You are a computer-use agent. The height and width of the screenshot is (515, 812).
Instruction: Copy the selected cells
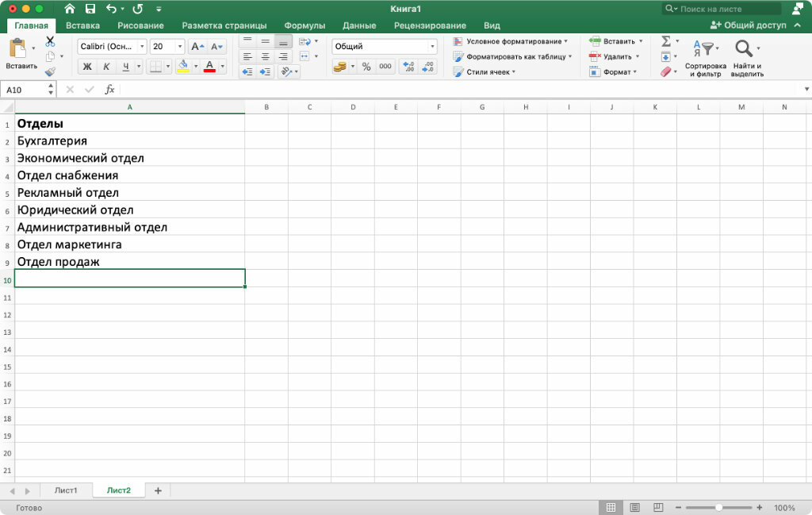[50, 56]
